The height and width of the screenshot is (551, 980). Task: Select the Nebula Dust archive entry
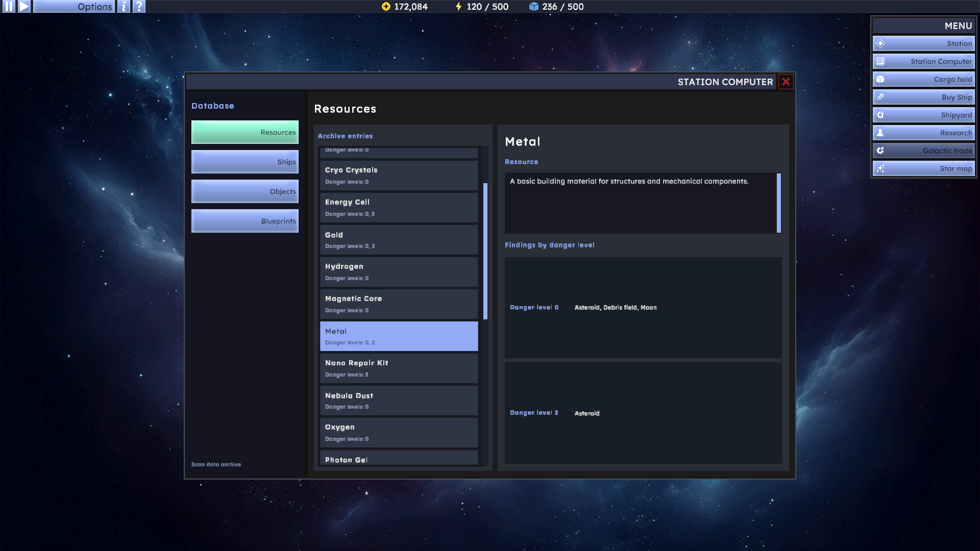[399, 400]
